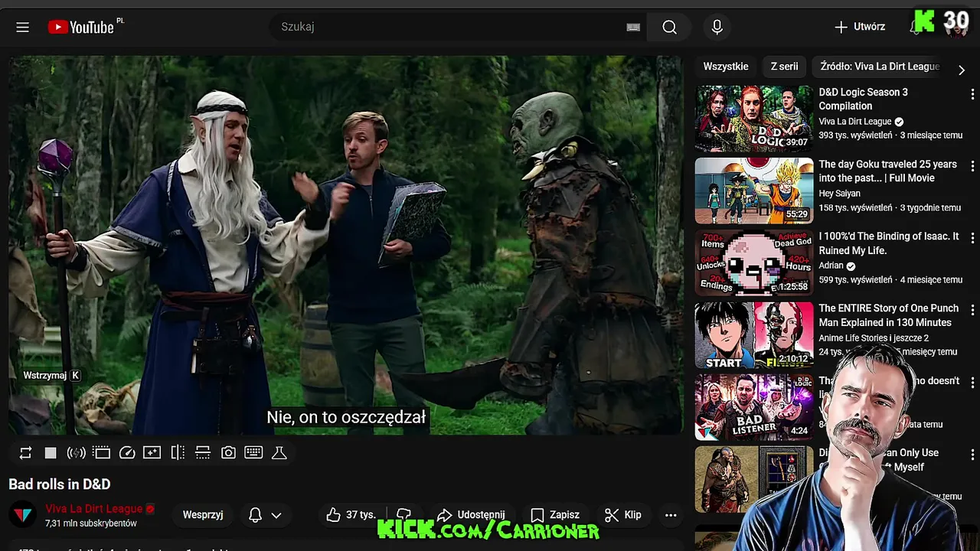The height and width of the screenshot is (551, 980).
Task: Save video with Zapisz button
Action: tap(555, 515)
